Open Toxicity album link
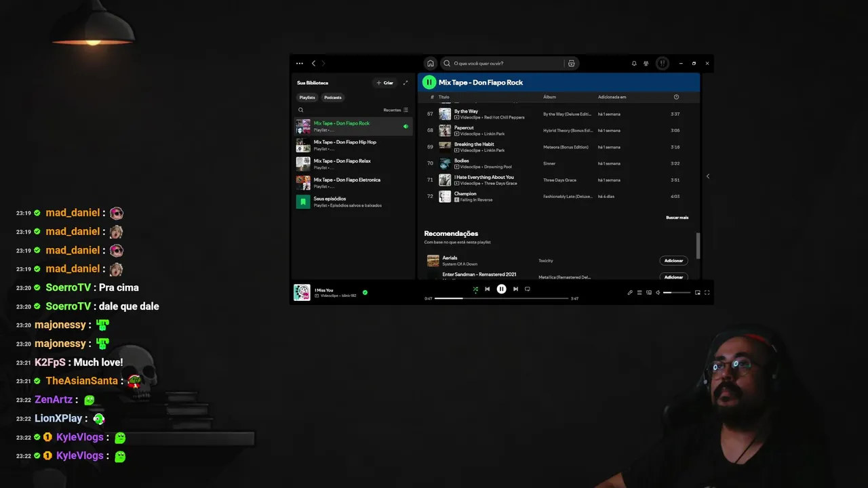Screen dimensions: 868x488 pyautogui.click(x=546, y=261)
